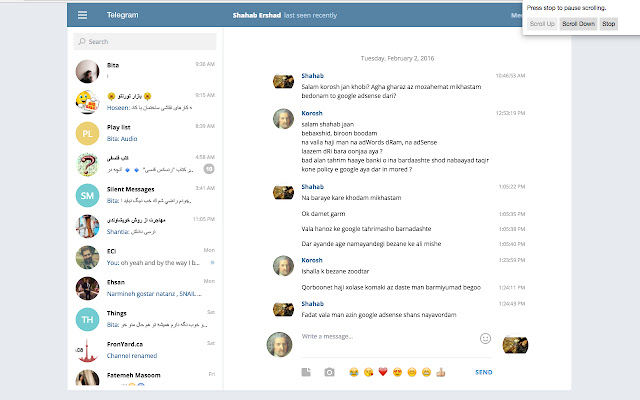Image resolution: width=640 pixels, height=400 pixels.
Task: Open the FronYard.ca channel
Action: [x=145, y=350]
